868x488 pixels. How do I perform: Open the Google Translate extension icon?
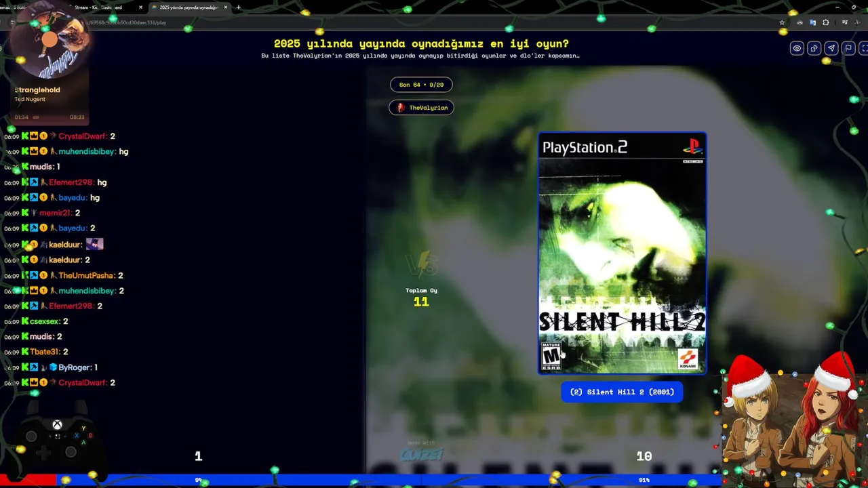[x=813, y=22]
